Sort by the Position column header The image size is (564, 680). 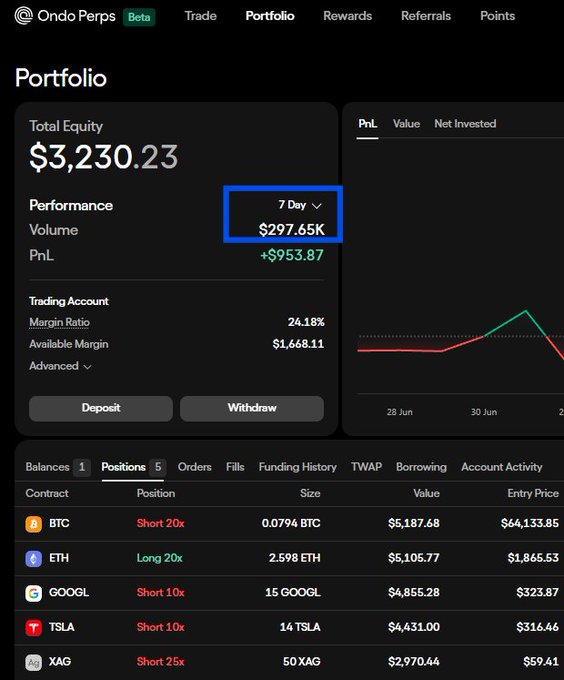pyautogui.click(x=156, y=493)
